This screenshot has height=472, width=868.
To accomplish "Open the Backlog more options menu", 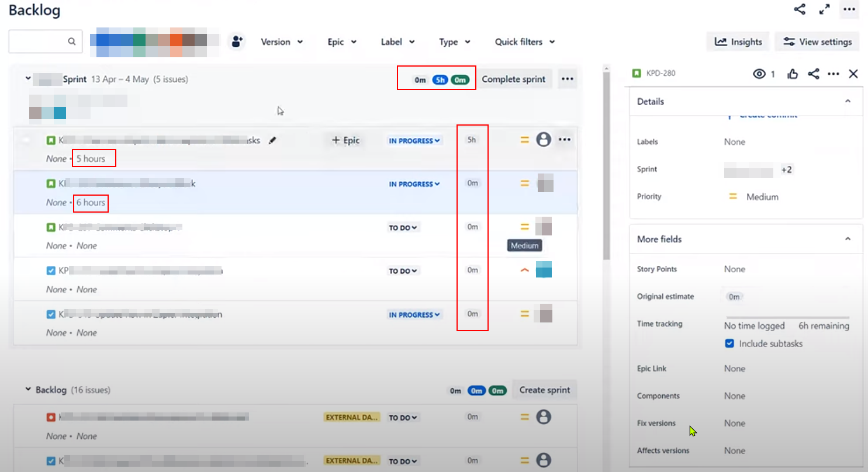I will click(849, 9).
